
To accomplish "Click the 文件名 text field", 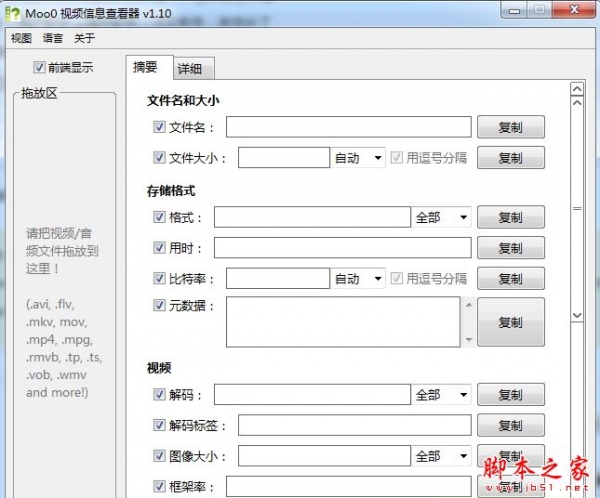I will [x=349, y=127].
